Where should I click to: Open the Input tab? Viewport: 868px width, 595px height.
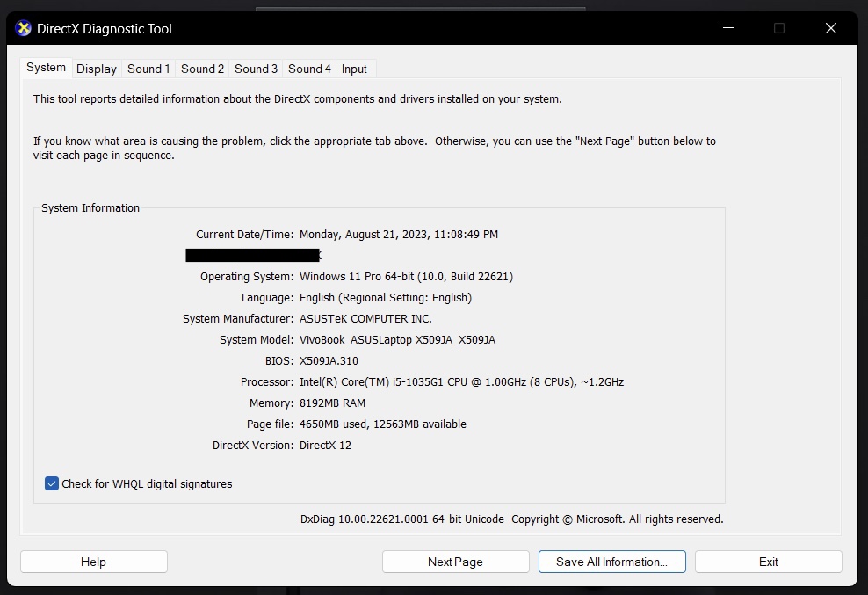pyautogui.click(x=354, y=69)
